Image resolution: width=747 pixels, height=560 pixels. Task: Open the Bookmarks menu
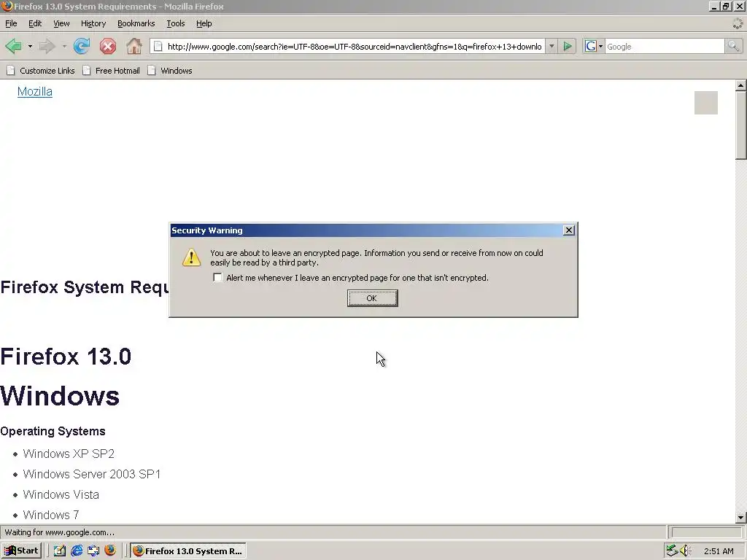point(136,23)
